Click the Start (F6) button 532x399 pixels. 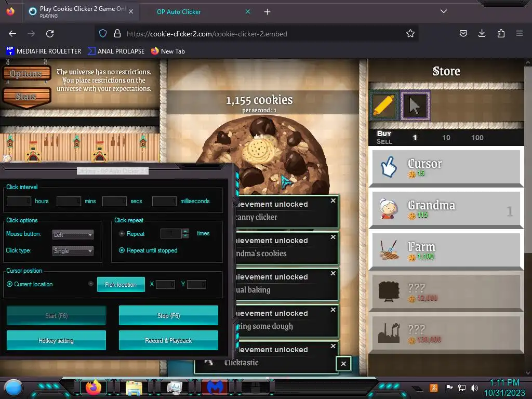click(56, 315)
